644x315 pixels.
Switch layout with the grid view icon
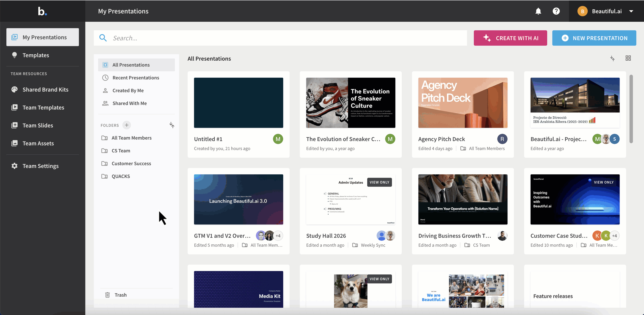click(628, 58)
